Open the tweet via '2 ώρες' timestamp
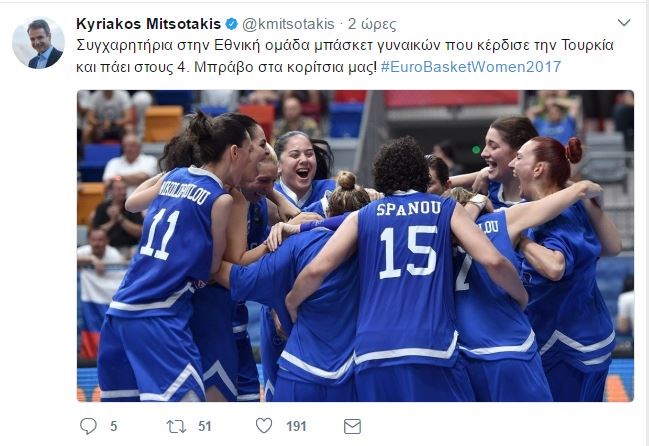 pos(372,24)
